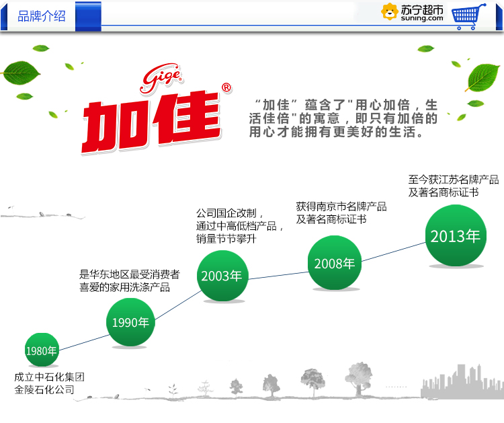The width and height of the screenshot is (504, 423).
Task: Open the 苏宁超市 suning.com logo
Action: click(x=413, y=13)
